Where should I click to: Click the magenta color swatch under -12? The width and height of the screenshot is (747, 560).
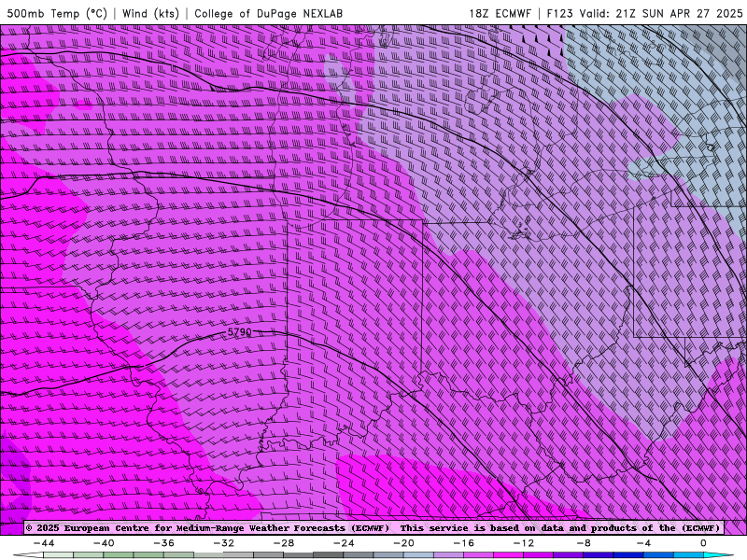[508, 556]
